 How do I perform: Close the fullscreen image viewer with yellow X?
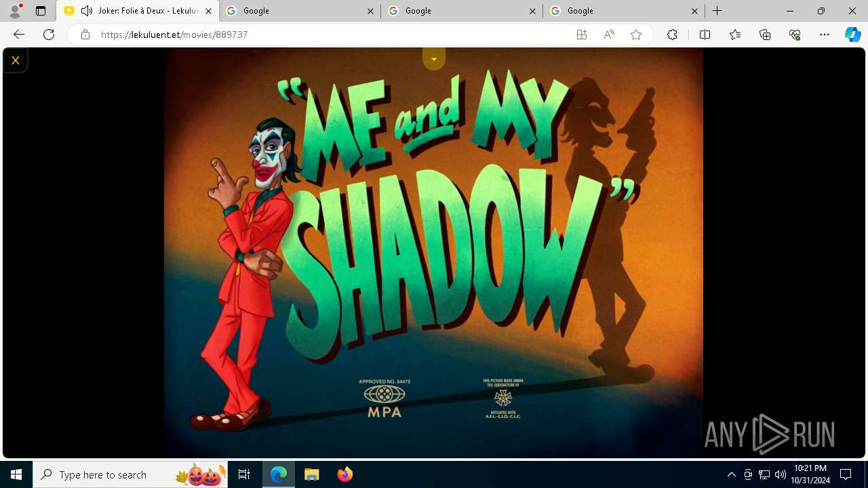tap(15, 60)
